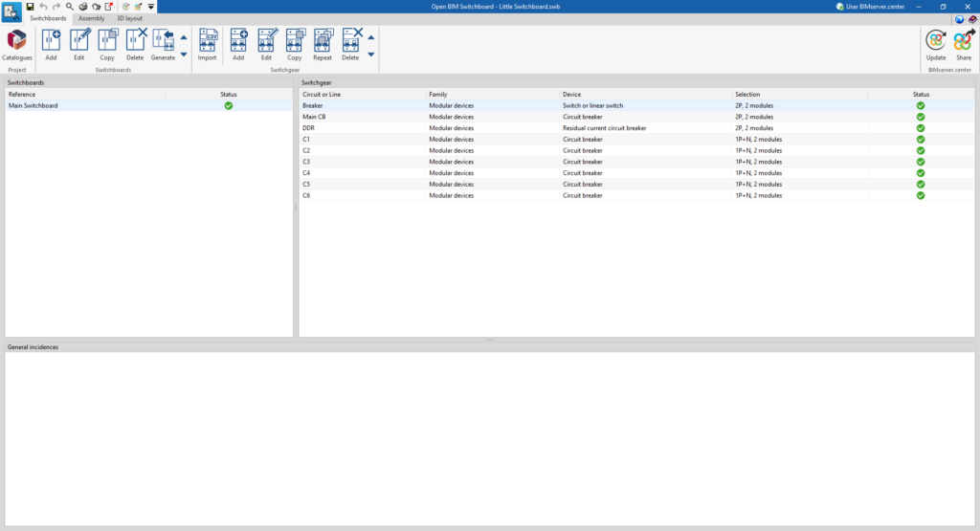Copy the selected switchgear

point(295,45)
